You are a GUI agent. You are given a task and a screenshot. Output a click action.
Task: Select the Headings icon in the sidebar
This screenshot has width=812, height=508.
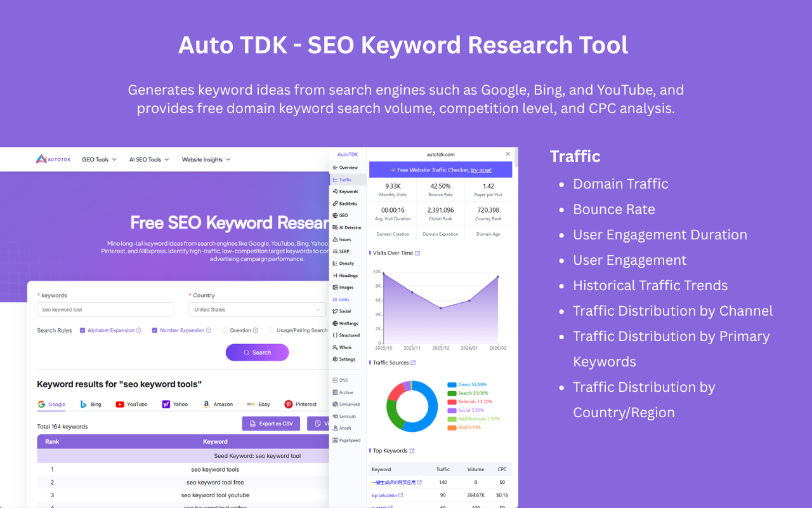click(x=347, y=275)
